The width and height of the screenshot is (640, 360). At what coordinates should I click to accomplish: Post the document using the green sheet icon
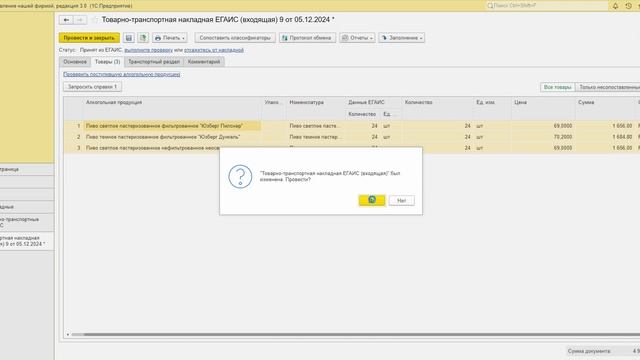(143, 38)
